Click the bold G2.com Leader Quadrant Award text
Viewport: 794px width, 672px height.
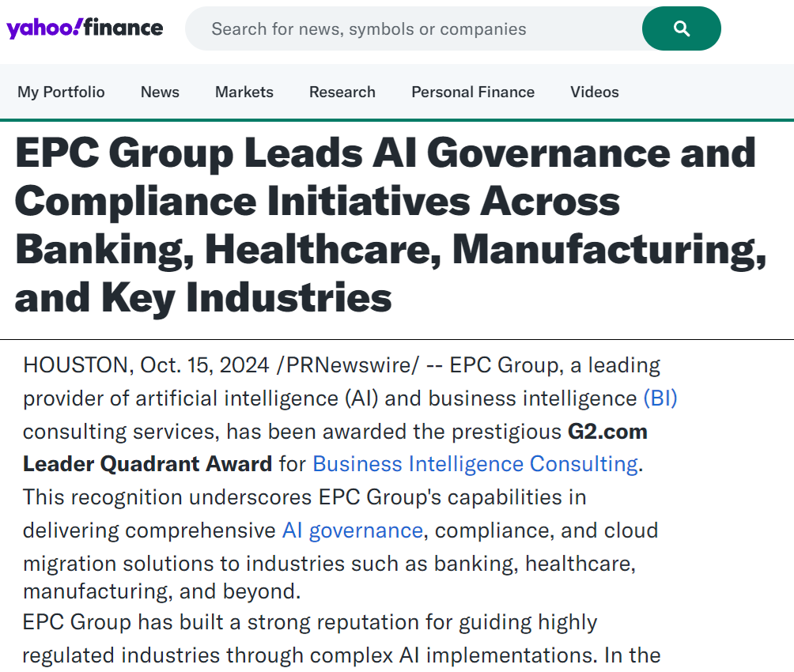coord(147,463)
